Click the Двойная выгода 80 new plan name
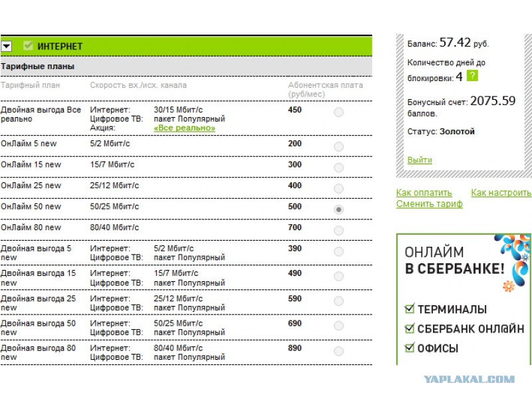 pos(38,352)
